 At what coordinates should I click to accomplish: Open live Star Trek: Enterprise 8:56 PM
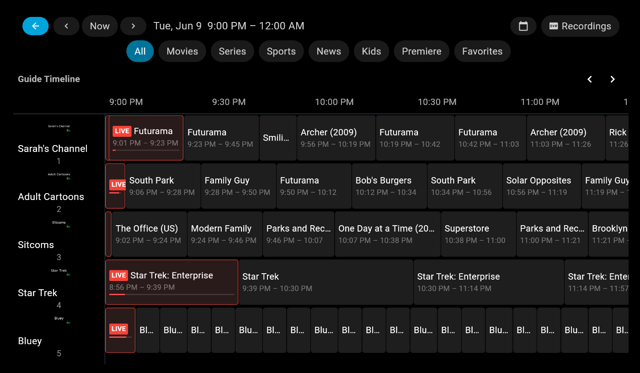tap(172, 282)
